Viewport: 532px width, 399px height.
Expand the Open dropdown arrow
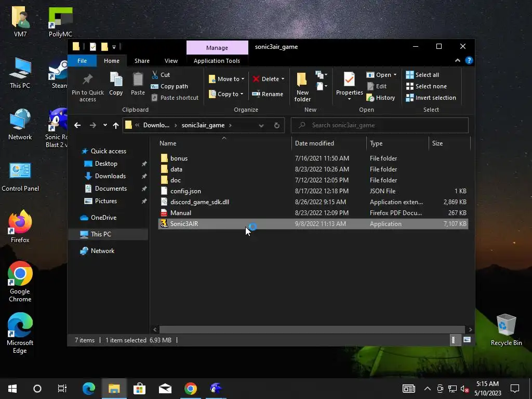[x=395, y=75]
